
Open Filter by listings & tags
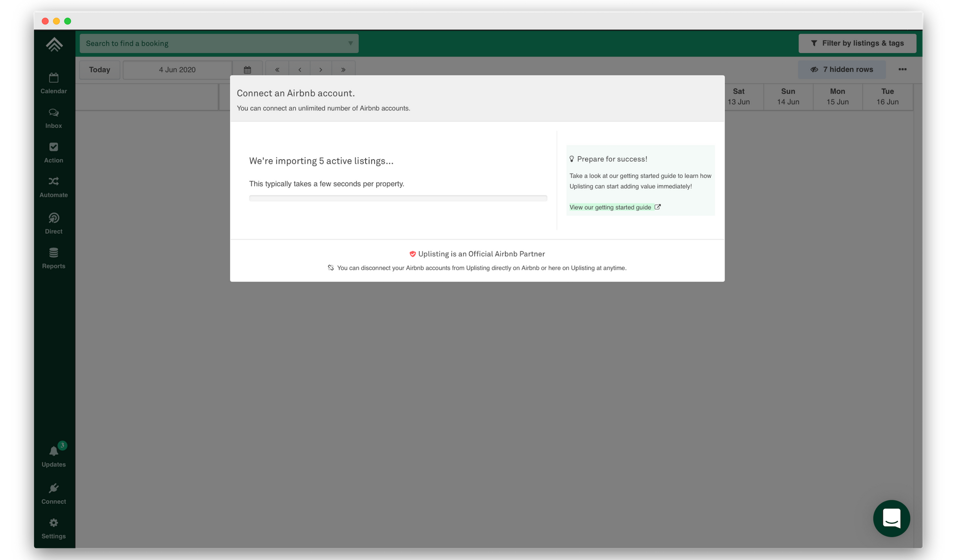pyautogui.click(x=857, y=44)
